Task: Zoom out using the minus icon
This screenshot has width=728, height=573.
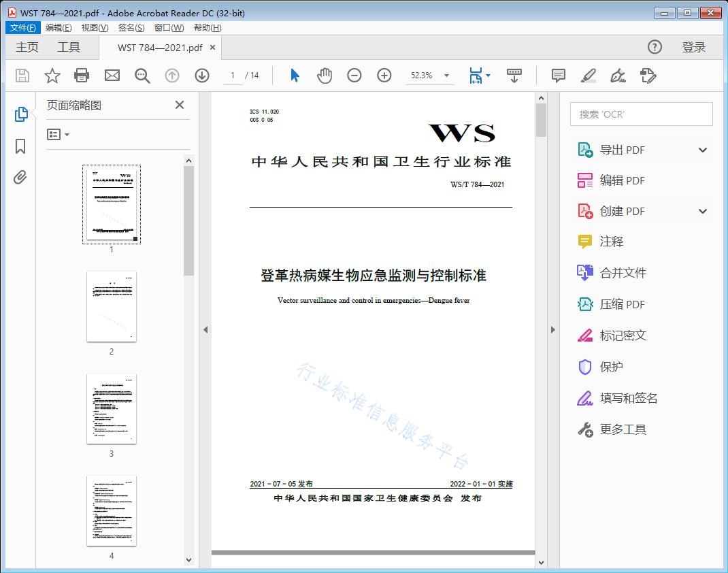Action: [354, 76]
